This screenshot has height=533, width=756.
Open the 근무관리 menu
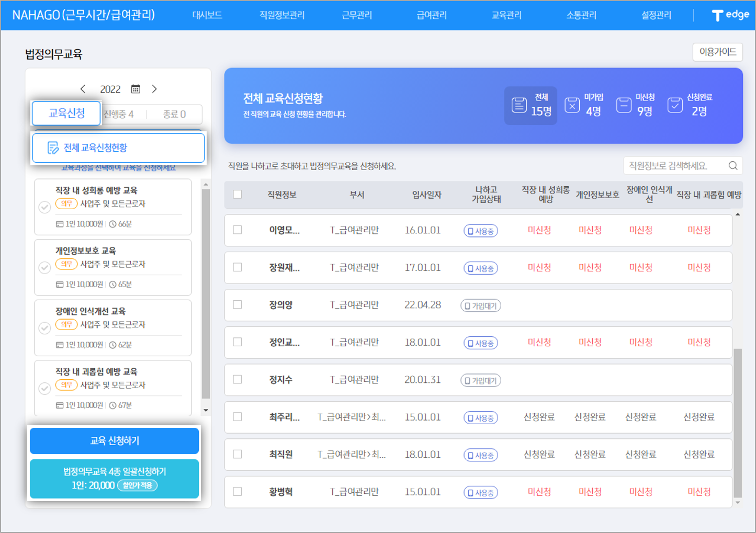(x=357, y=15)
